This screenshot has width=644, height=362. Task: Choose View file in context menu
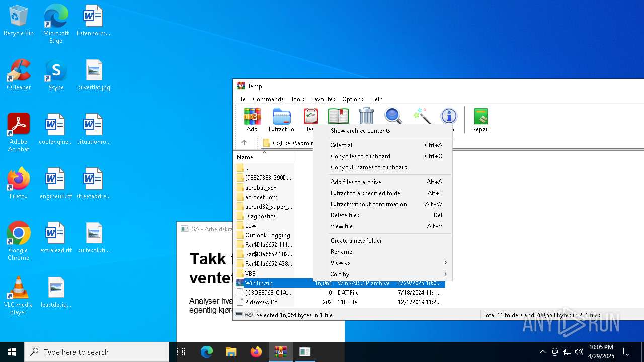(382, 226)
